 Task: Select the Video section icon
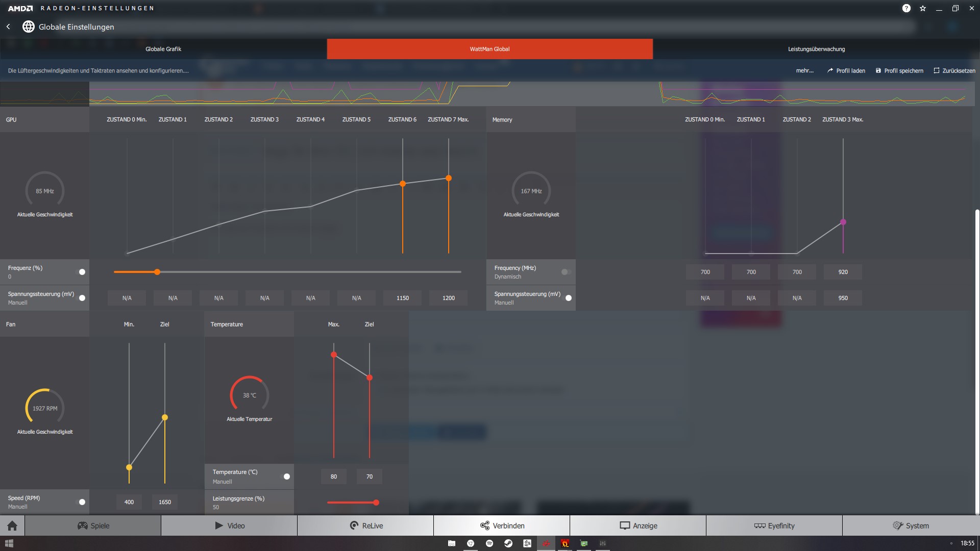pyautogui.click(x=218, y=525)
